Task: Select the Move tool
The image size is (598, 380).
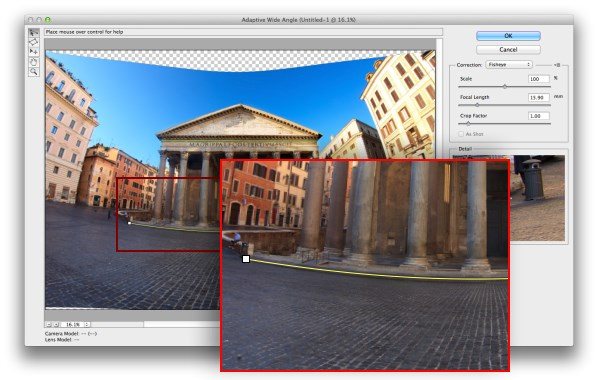Action: coord(34,52)
